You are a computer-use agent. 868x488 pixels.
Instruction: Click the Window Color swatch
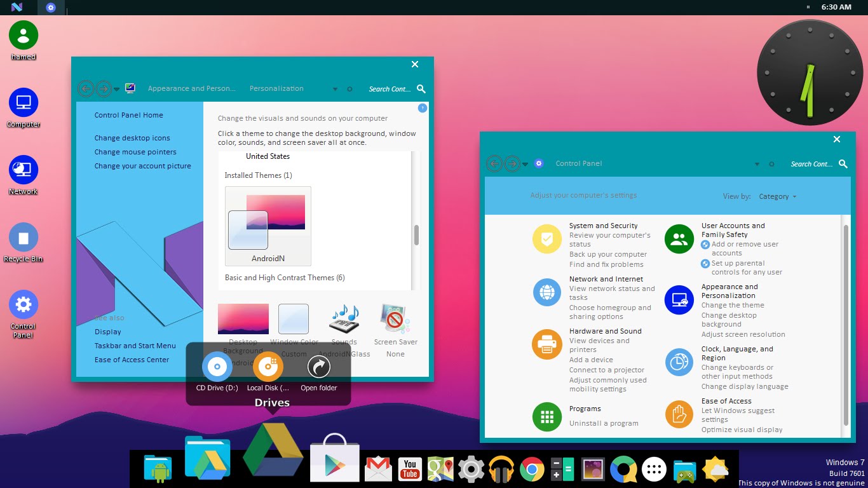click(293, 318)
